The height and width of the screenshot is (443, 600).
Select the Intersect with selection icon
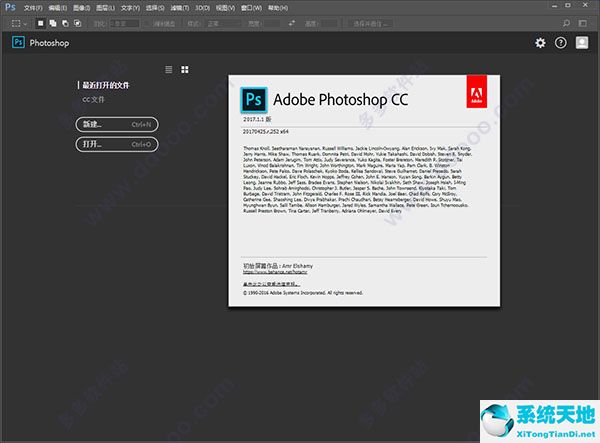click(78, 23)
